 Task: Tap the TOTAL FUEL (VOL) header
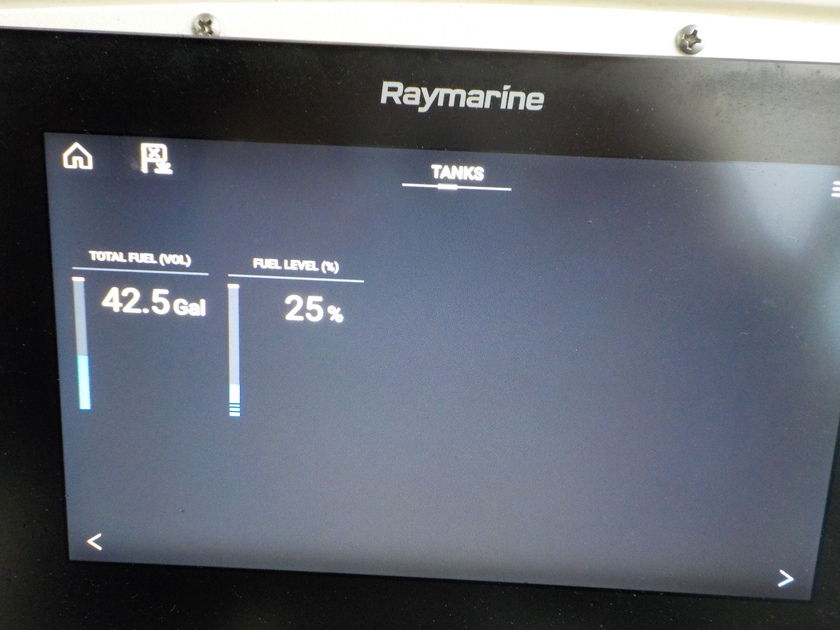pos(140,258)
